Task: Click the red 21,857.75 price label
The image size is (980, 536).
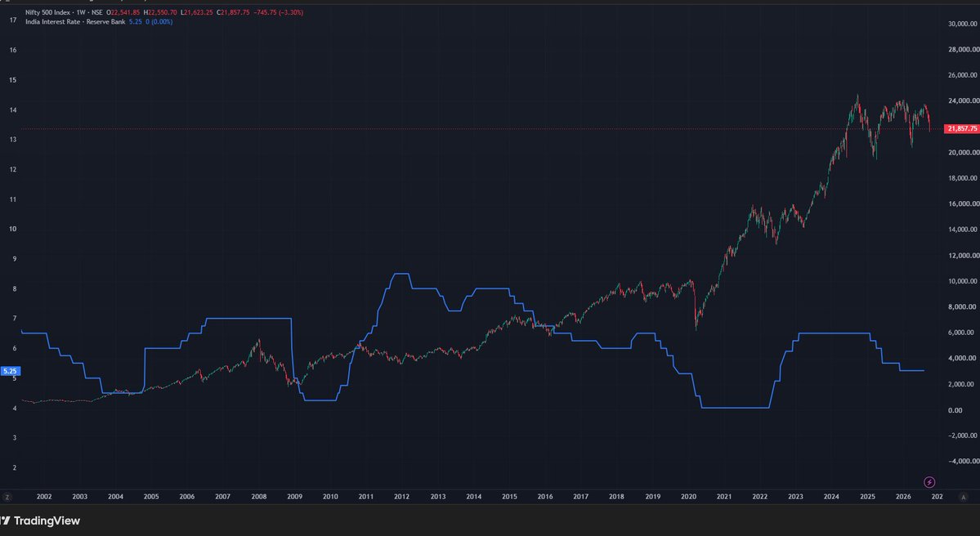Action: 961,129
